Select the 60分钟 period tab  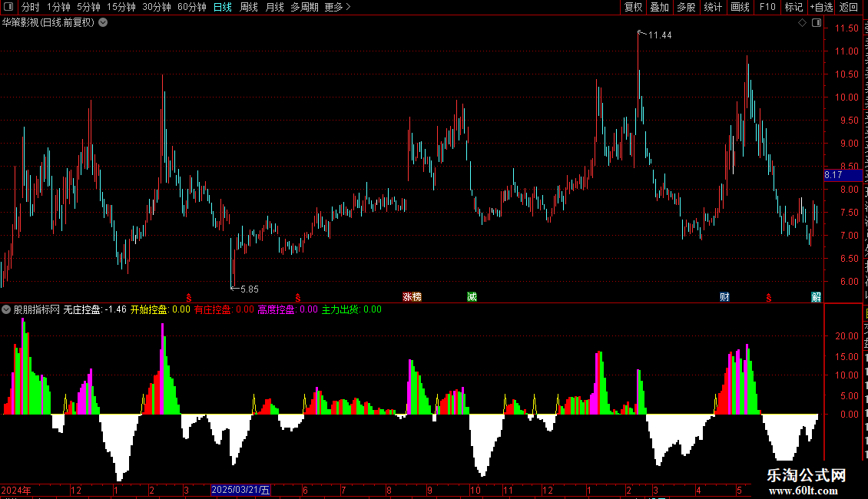pos(192,7)
